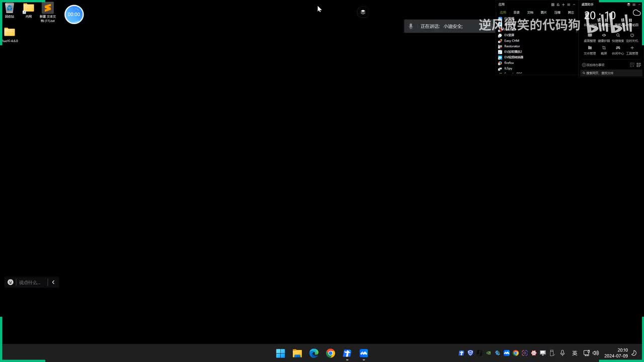Open Windows Start menu
The width and height of the screenshot is (644, 362).
point(280,353)
